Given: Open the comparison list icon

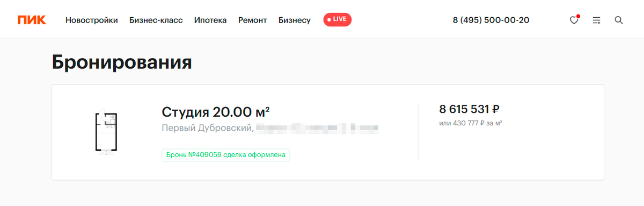Looking at the screenshot, I should point(596,20).
